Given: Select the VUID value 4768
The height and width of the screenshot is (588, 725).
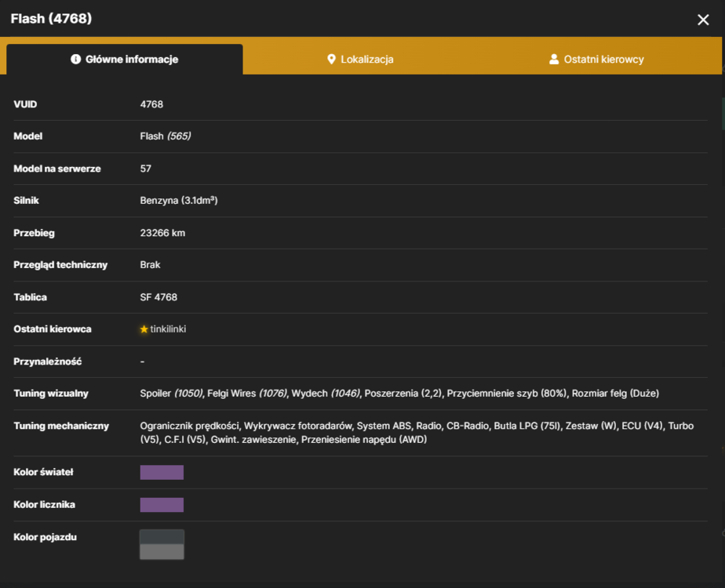Looking at the screenshot, I should [x=151, y=104].
